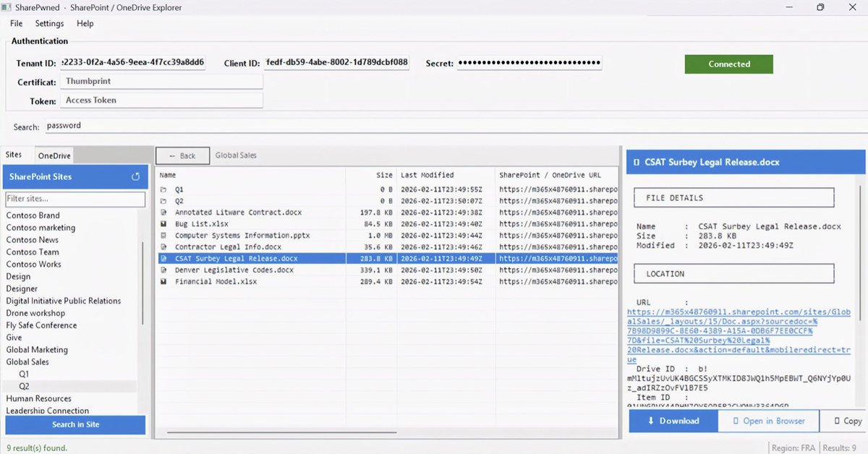Click the Access Token field
The image size is (868, 454).
[161, 100]
